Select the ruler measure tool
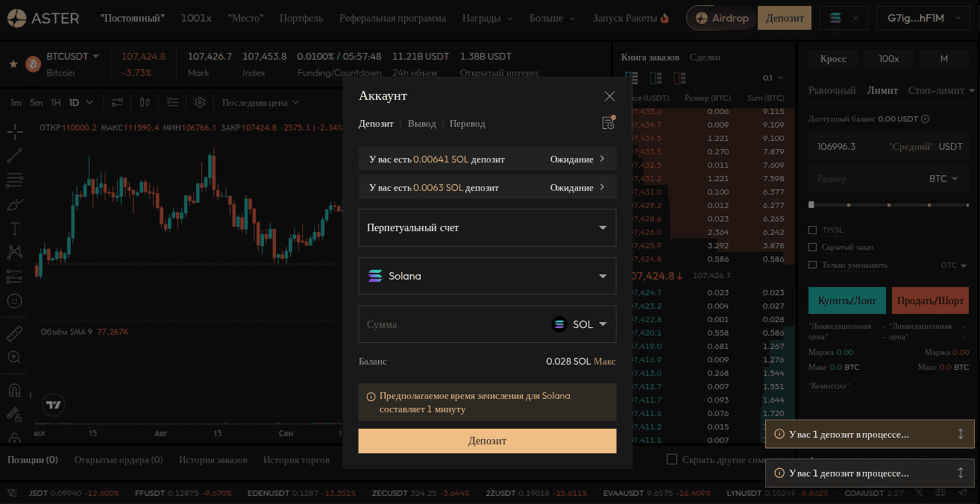This screenshot has height=504, width=980. click(14, 334)
